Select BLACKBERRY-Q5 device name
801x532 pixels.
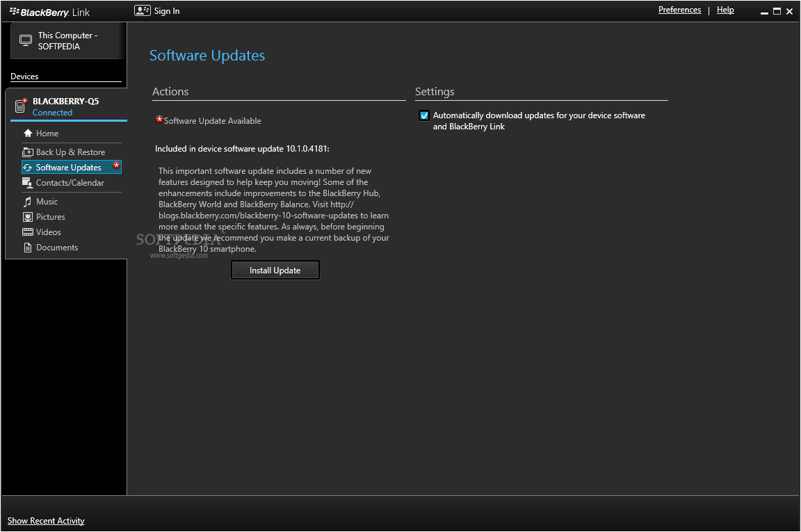point(66,102)
